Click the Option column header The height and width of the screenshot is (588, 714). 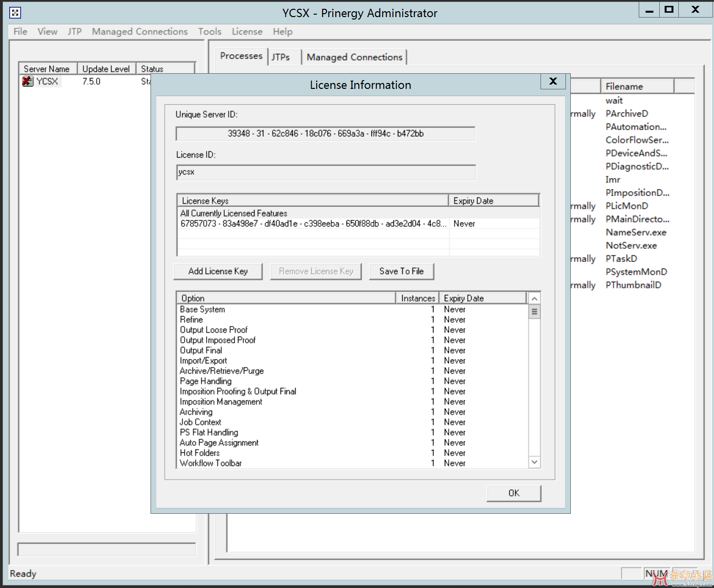286,298
